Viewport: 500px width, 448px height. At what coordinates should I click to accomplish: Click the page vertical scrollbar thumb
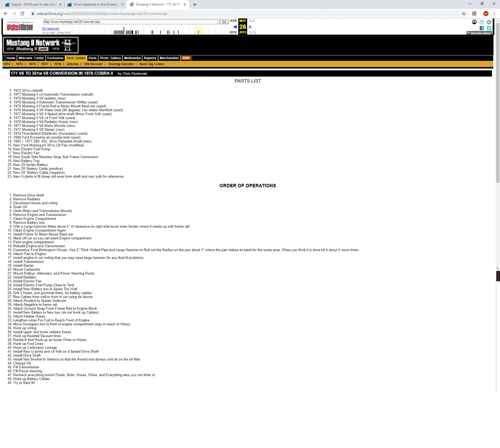pos(498,103)
